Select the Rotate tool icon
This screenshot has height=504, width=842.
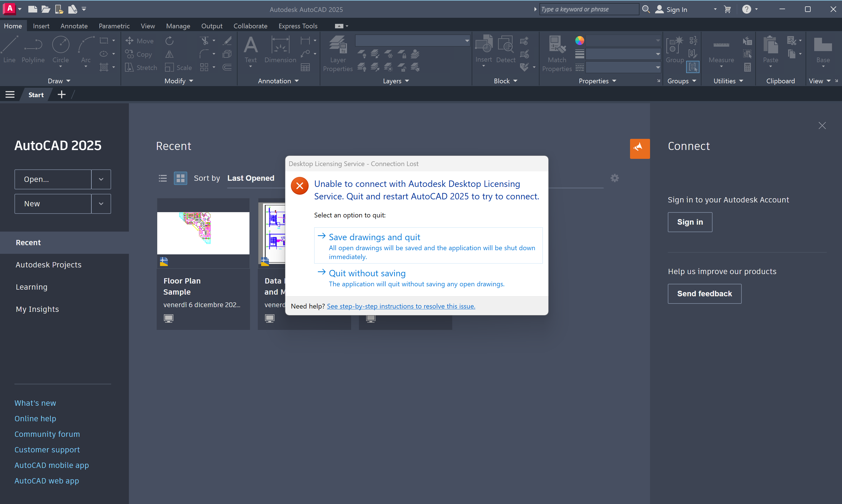tap(169, 41)
